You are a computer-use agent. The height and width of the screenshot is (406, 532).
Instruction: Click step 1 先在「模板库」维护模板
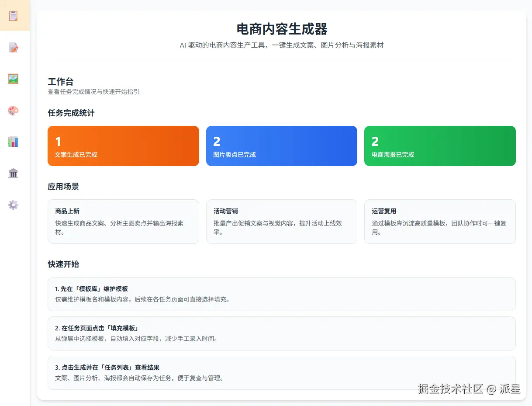coord(282,294)
